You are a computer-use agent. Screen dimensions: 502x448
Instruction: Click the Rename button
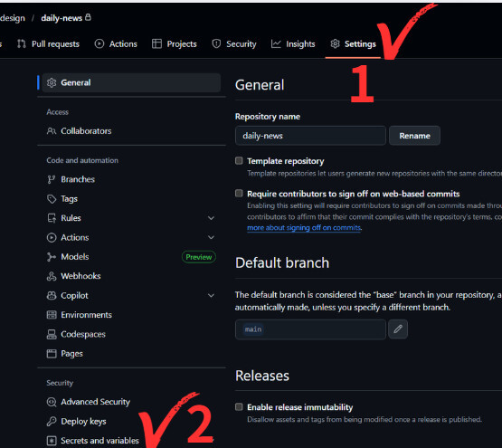(x=414, y=136)
